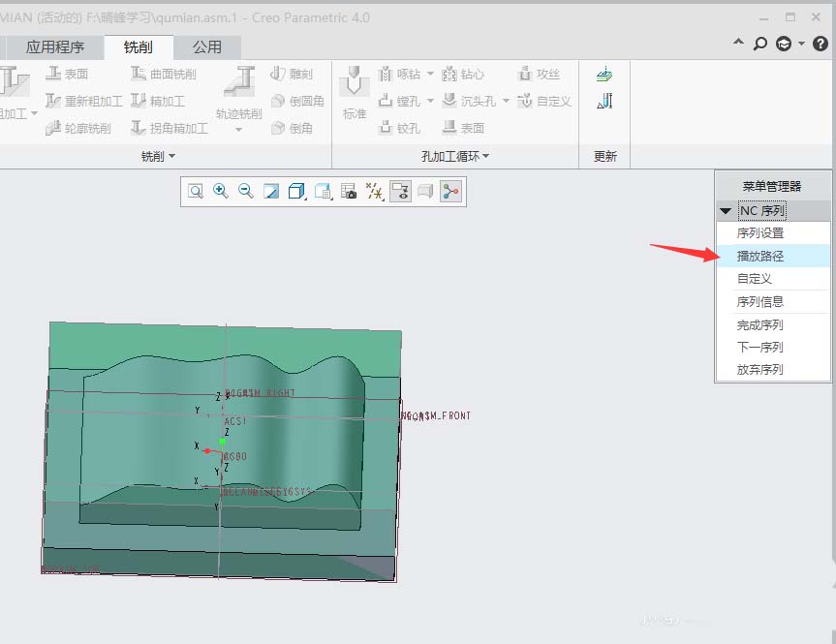The height and width of the screenshot is (644, 836).
Task: Toggle datum display filters
Action: tap(374, 191)
